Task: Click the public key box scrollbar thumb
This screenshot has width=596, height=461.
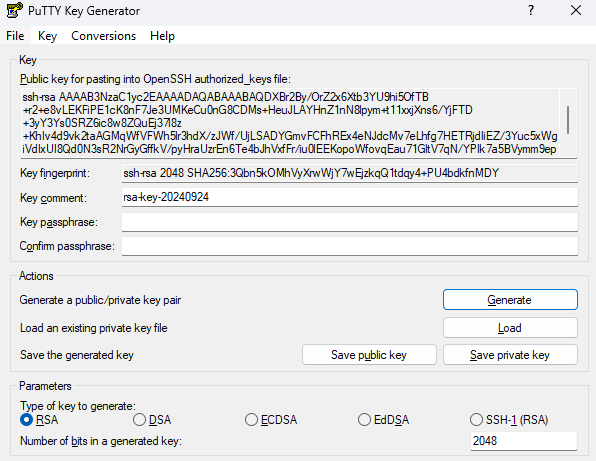Action: (568, 120)
